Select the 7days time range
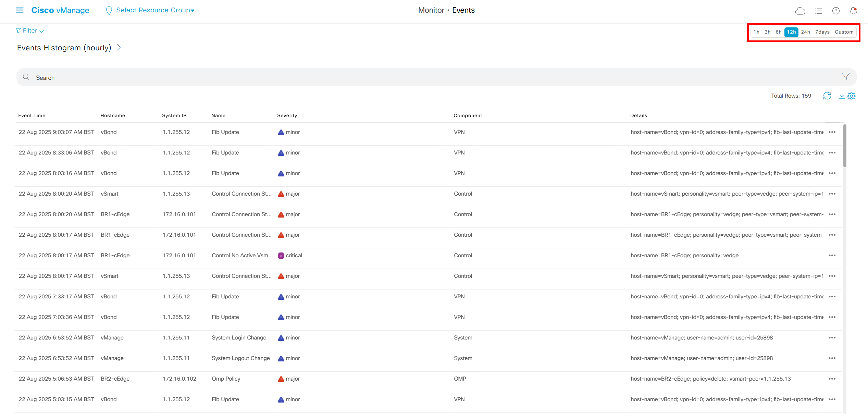 (822, 32)
